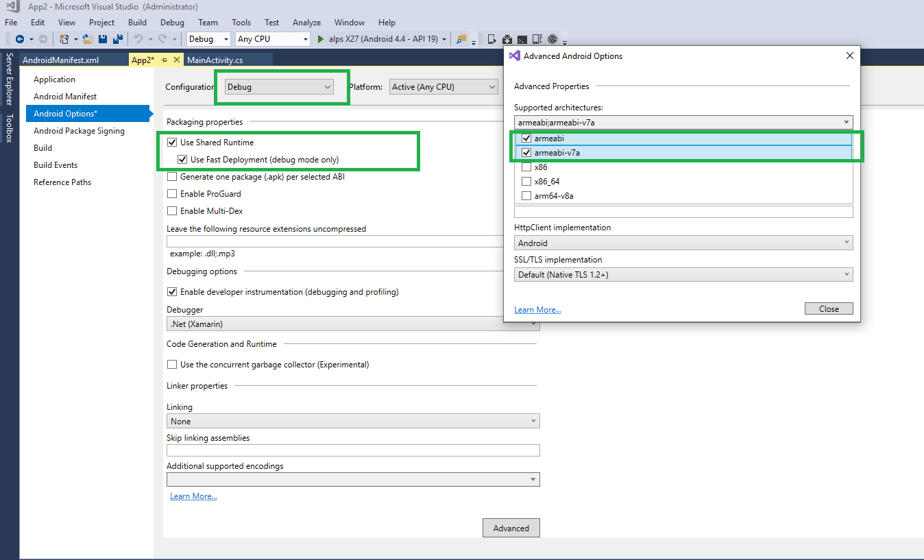Image resolution: width=924 pixels, height=560 pixels.
Task: Check the x86 architecture
Action: coord(526,167)
